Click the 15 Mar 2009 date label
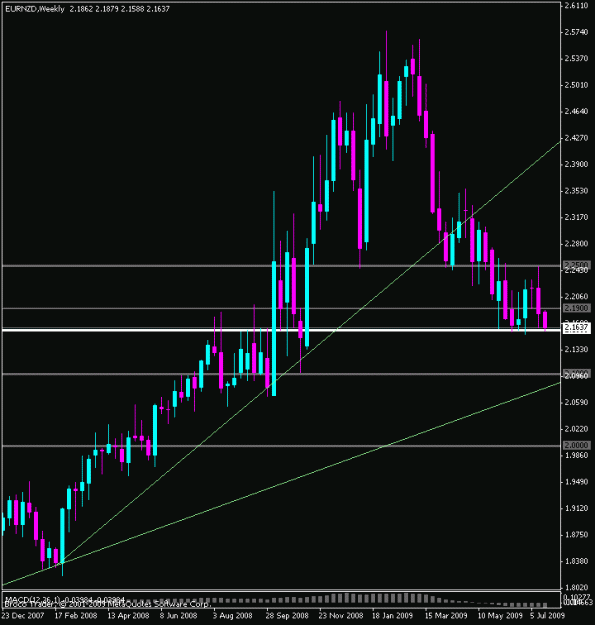The image size is (595, 625). (446, 615)
